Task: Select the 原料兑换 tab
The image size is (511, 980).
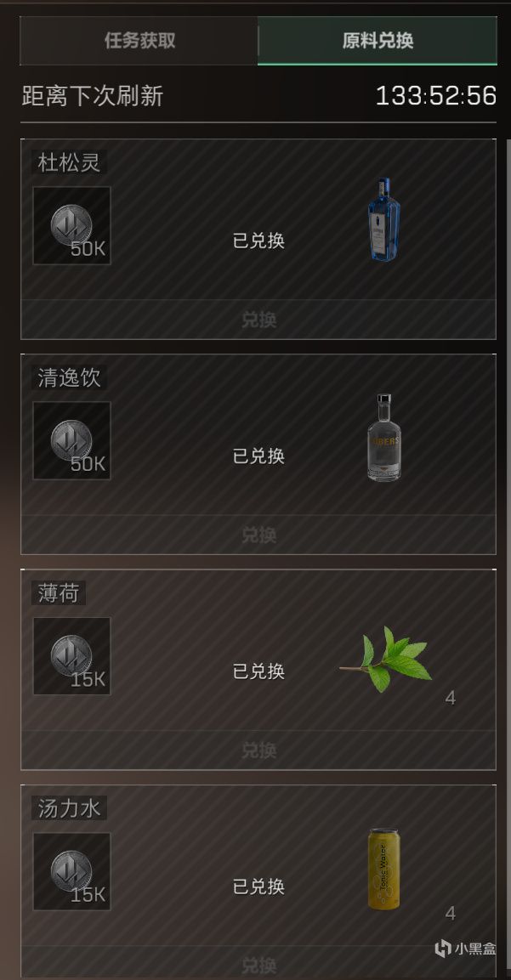Action: click(x=378, y=41)
